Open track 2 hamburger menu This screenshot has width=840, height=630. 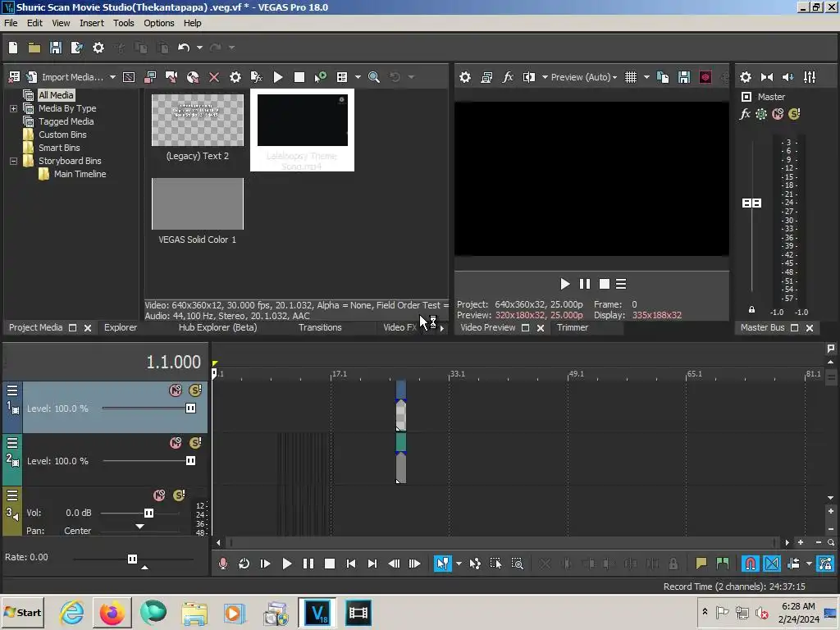(12, 443)
